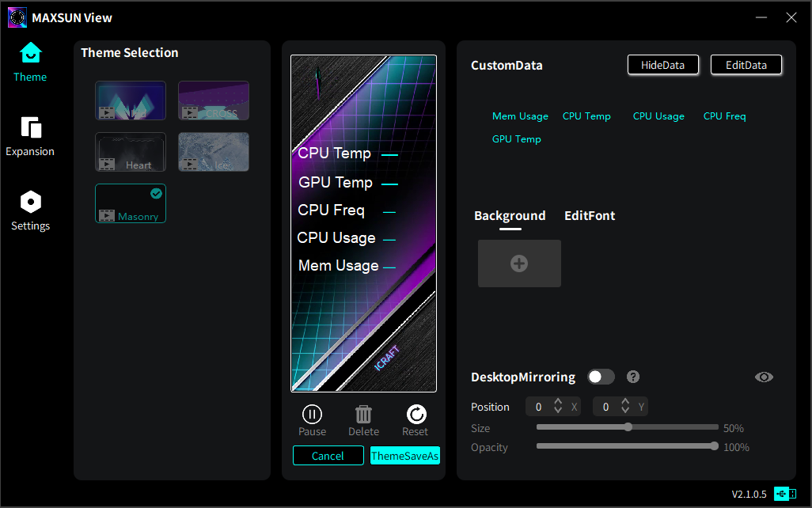Screen dimensions: 812x508
Task: Open the Settings hexagon icon
Action: [x=31, y=202]
